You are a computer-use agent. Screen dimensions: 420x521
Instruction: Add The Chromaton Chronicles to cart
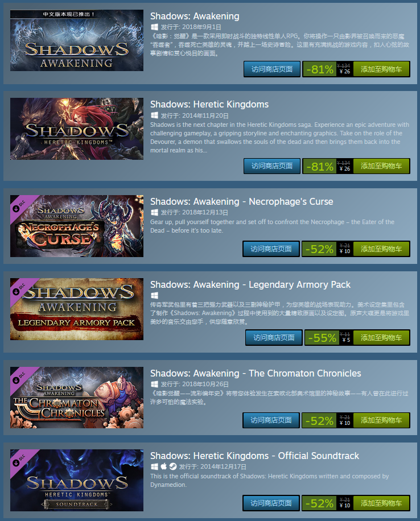coord(381,420)
